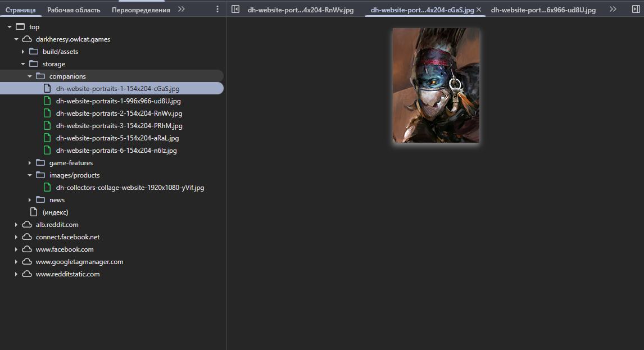Open the dh-website-port...6x966-ud8U.jpg tab
644x350 pixels.
pos(543,10)
